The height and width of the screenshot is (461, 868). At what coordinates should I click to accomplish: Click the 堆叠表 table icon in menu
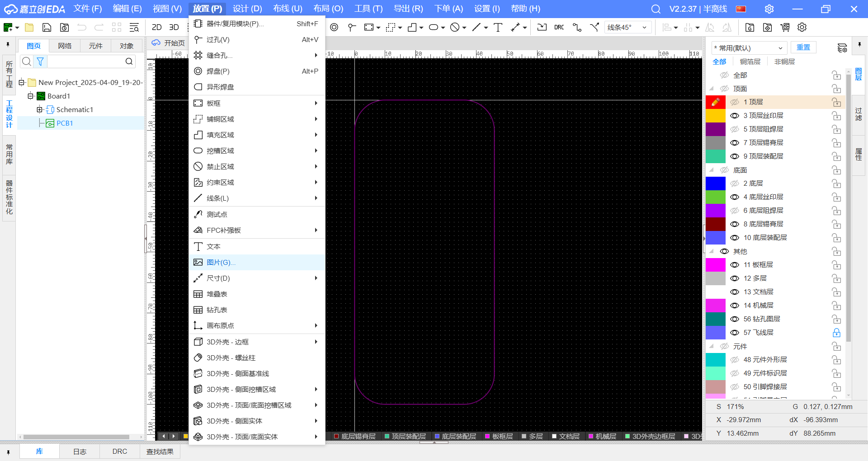(x=198, y=294)
